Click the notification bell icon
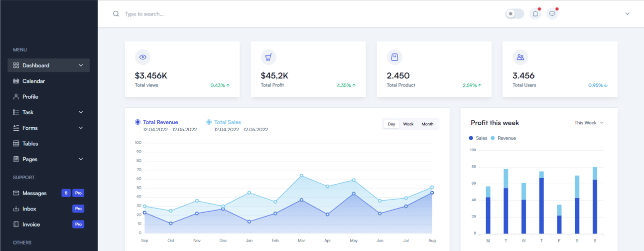 (x=535, y=14)
